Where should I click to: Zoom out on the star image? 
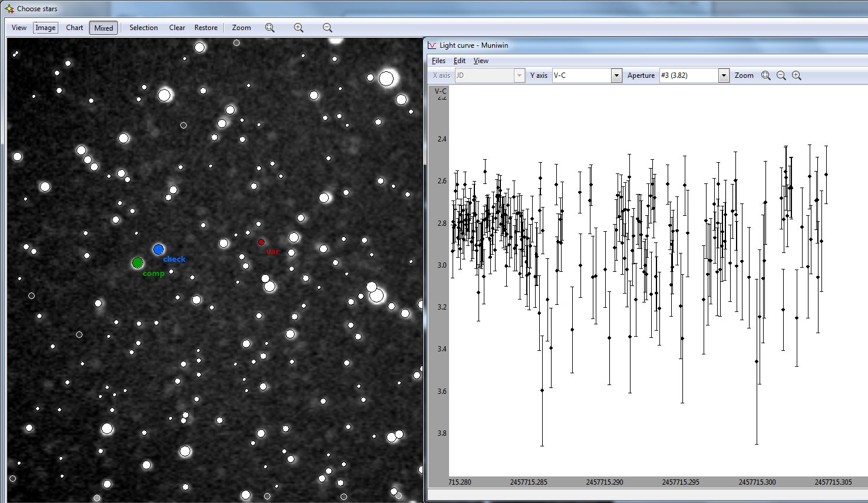(328, 28)
